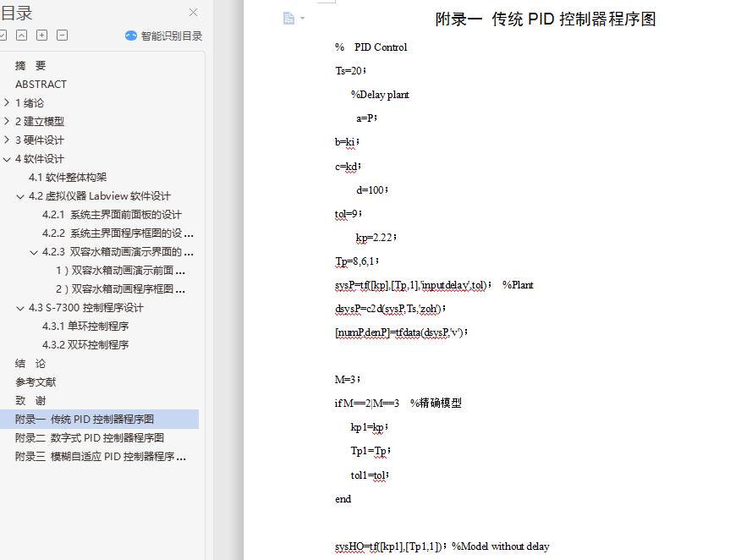Open 1）双容水箱动画演示前面 item

pyautogui.click(x=120, y=271)
